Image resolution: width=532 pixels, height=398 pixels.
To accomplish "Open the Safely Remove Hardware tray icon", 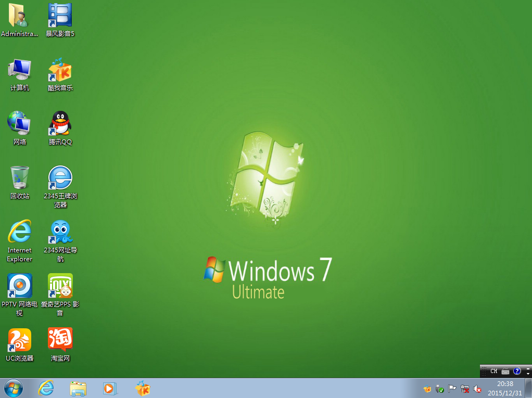I will pyautogui.click(x=440, y=389).
